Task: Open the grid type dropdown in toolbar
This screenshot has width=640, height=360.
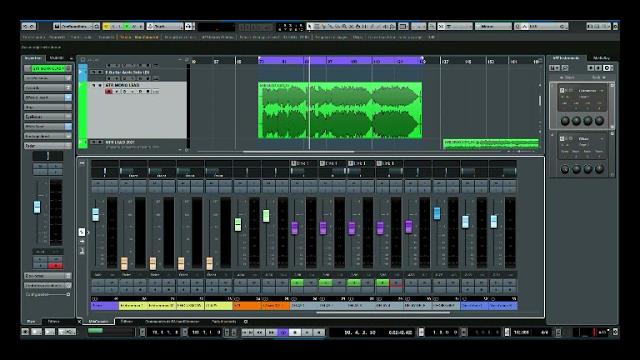Action: [x=493, y=26]
